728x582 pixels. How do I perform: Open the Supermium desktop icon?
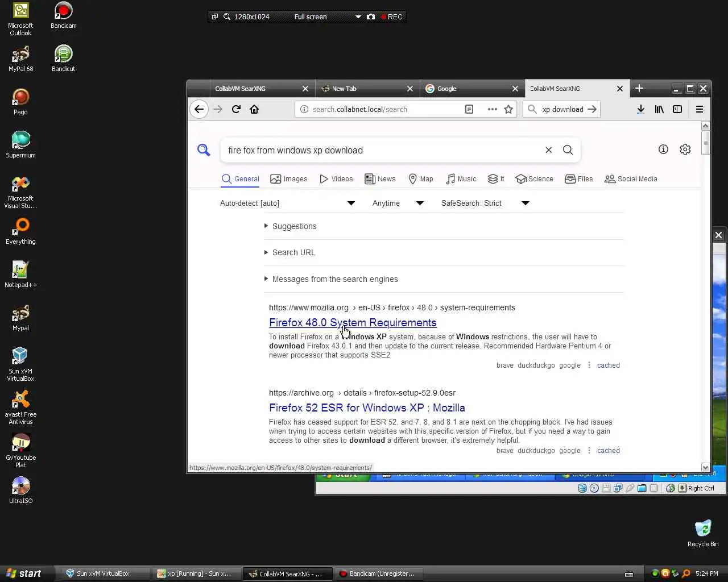(21, 145)
